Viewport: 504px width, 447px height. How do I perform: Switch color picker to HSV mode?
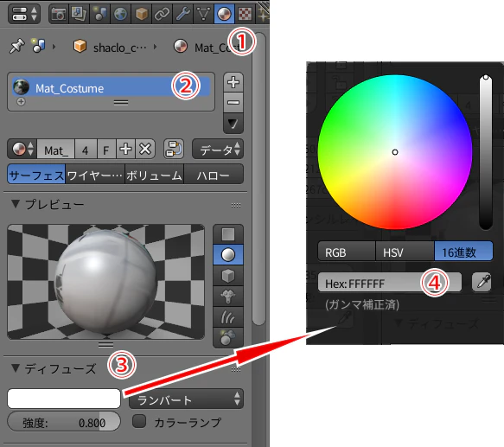(x=405, y=252)
